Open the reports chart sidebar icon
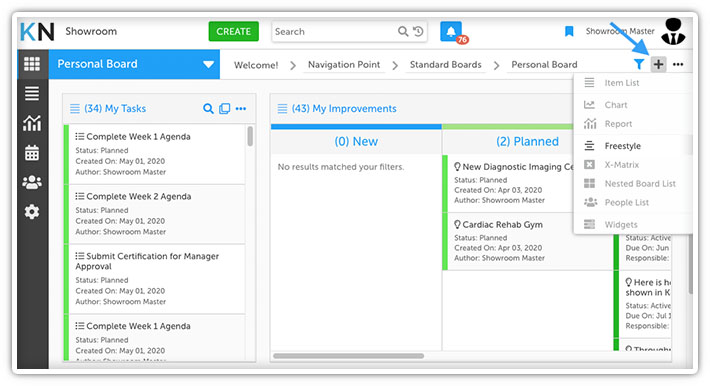710x386 pixels. pyautogui.click(x=32, y=123)
